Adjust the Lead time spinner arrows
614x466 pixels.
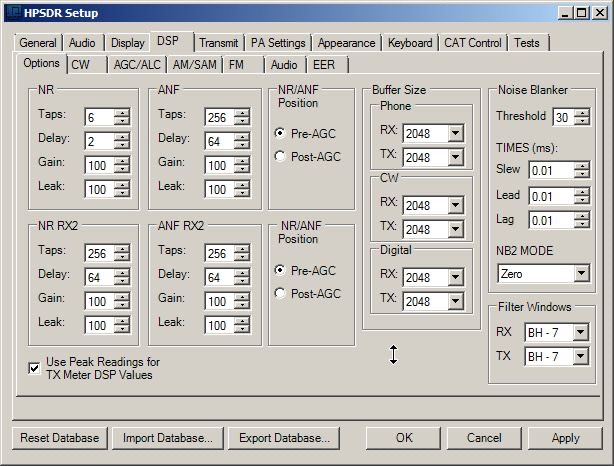pyautogui.click(x=582, y=196)
